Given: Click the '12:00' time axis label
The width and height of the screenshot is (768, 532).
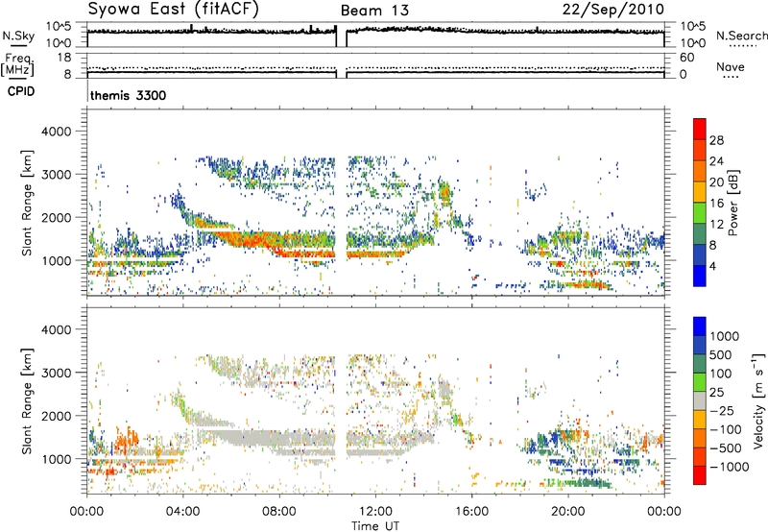Looking at the screenshot, I should click(x=375, y=512).
